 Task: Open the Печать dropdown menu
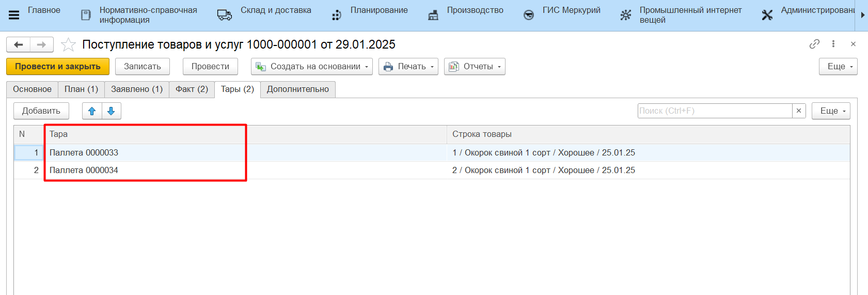point(408,67)
